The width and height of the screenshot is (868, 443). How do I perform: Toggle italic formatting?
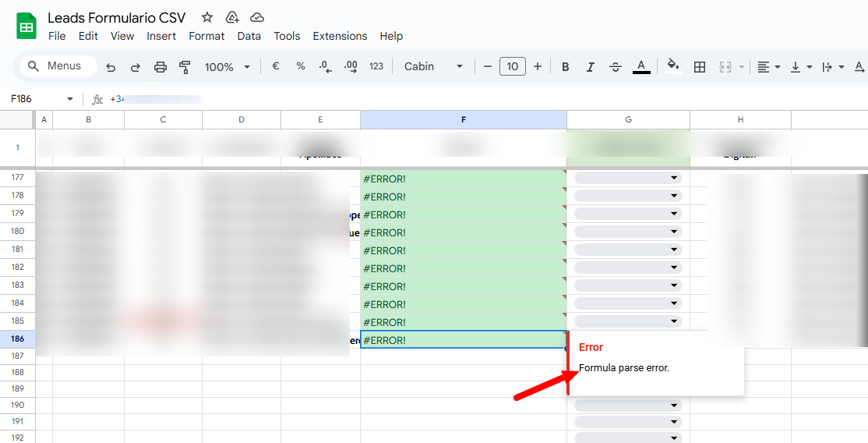tap(591, 67)
